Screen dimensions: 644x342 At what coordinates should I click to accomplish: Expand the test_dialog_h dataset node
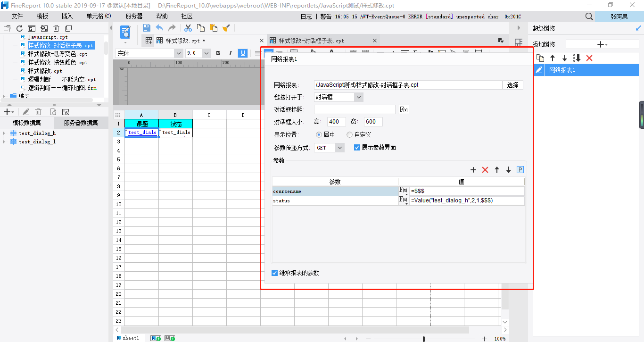[4, 133]
